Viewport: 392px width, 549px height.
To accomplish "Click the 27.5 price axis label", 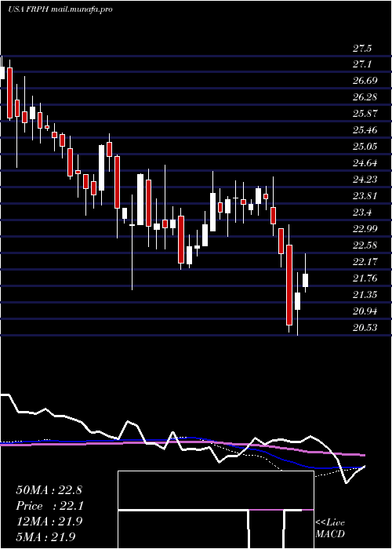I will (x=362, y=49).
